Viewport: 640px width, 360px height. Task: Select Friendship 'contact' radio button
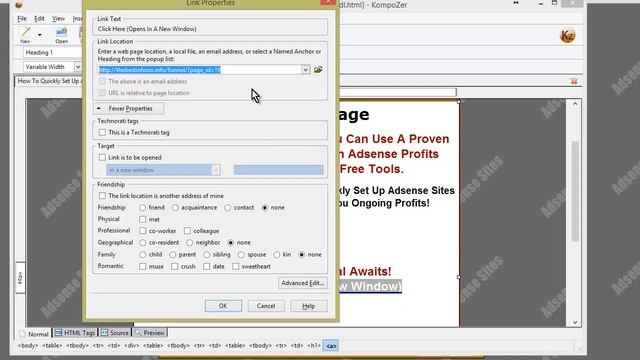[228, 208]
